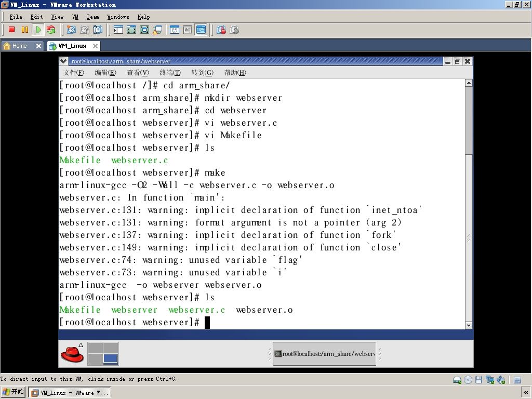Image resolution: width=532 pixels, height=399 pixels.
Task: Close the Home tab
Action: 38,46
